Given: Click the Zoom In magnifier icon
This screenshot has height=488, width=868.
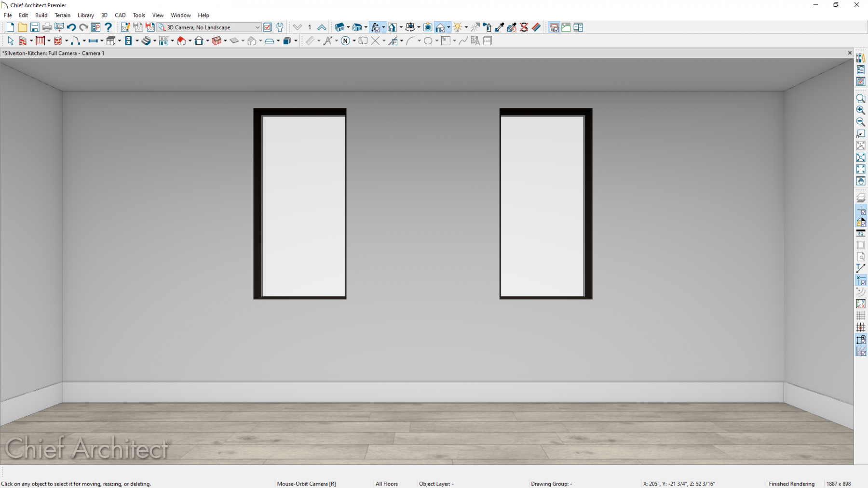Looking at the screenshot, I should [860, 110].
